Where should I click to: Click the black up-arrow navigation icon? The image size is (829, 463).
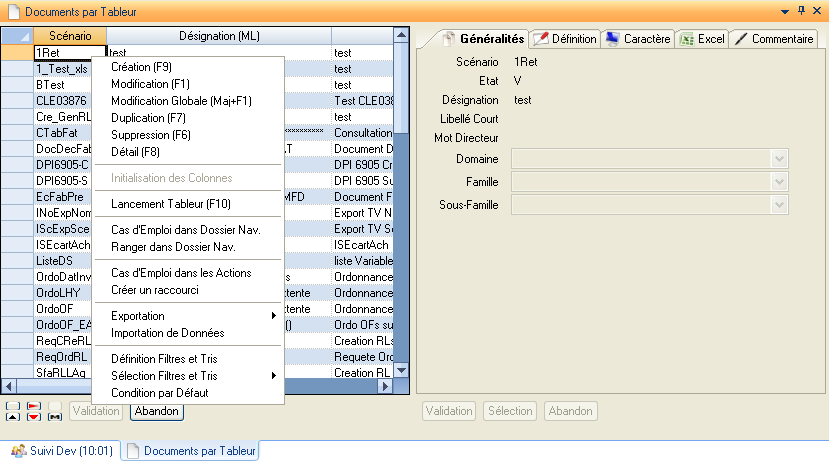pos(12,415)
